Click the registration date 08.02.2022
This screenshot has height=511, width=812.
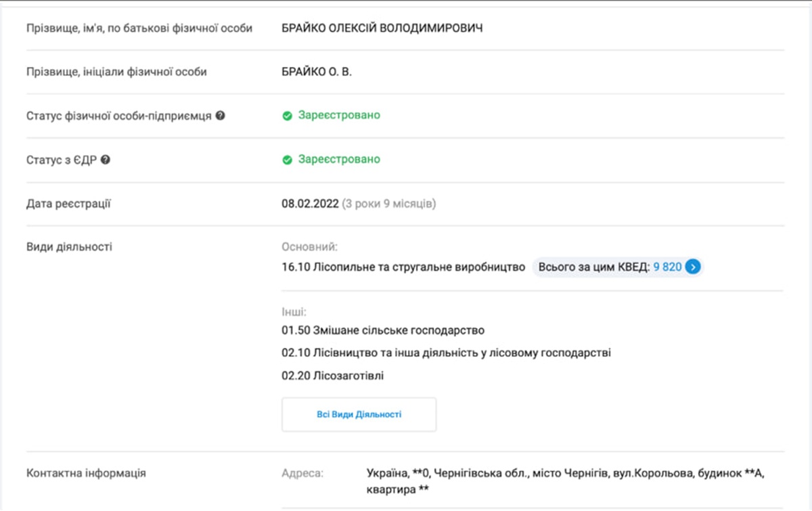pos(309,204)
